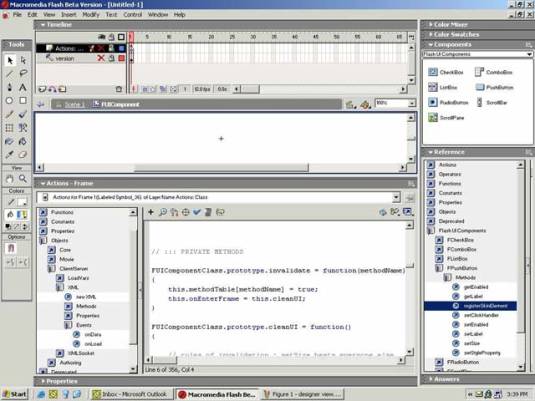Select the Rectangle tool
The image size is (535, 401).
tap(23, 100)
